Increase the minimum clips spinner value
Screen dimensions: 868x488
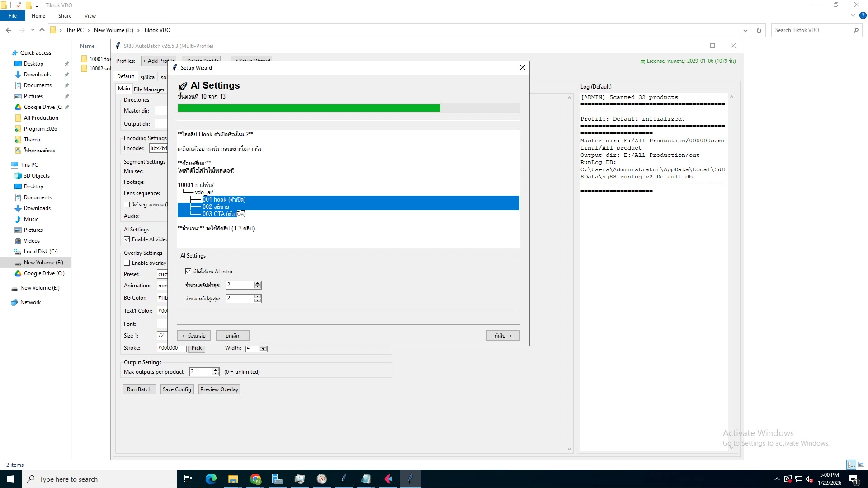tap(258, 283)
